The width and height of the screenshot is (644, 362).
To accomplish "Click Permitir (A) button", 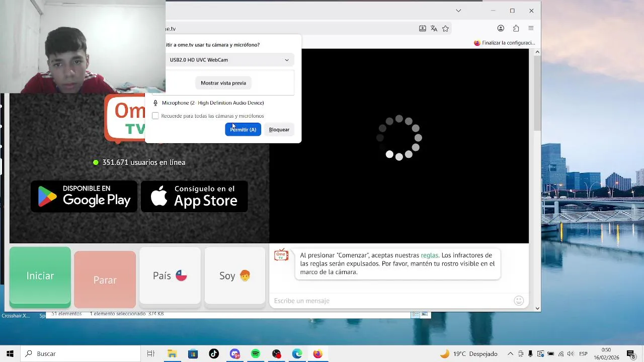I will tap(243, 130).
